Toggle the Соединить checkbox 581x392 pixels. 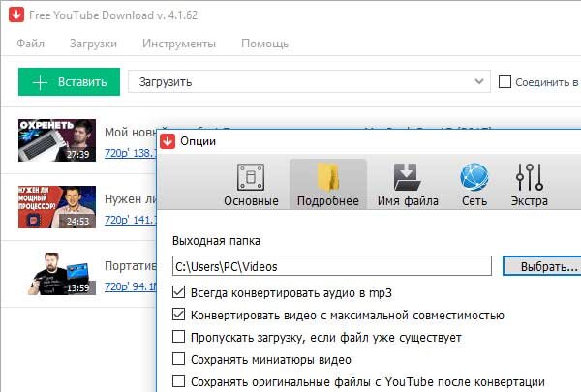click(x=505, y=81)
